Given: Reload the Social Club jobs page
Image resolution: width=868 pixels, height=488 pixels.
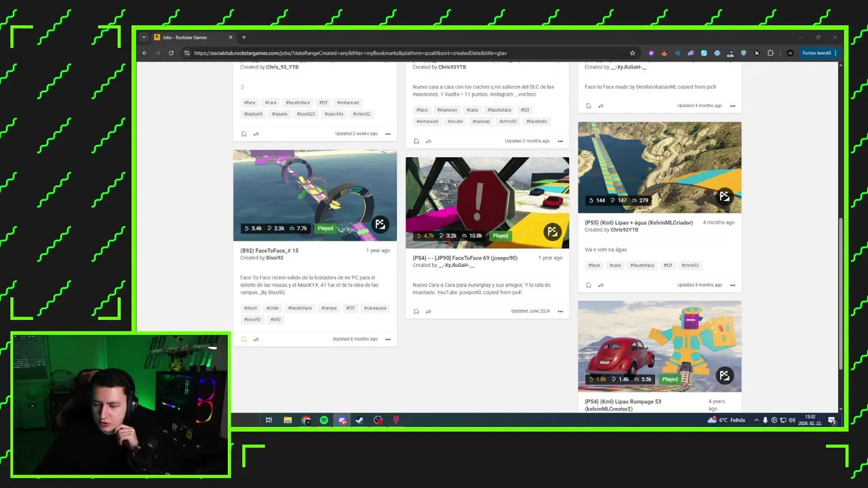Looking at the screenshot, I should pos(171,53).
